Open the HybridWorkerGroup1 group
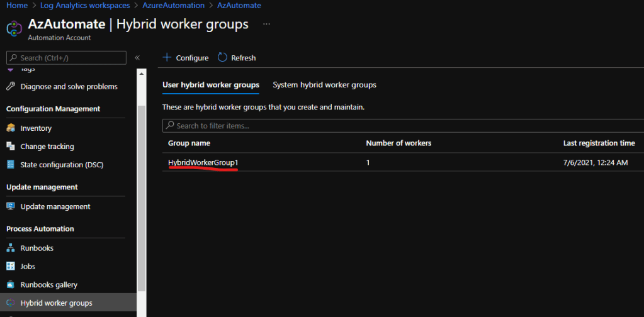 (x=203, y=163)
